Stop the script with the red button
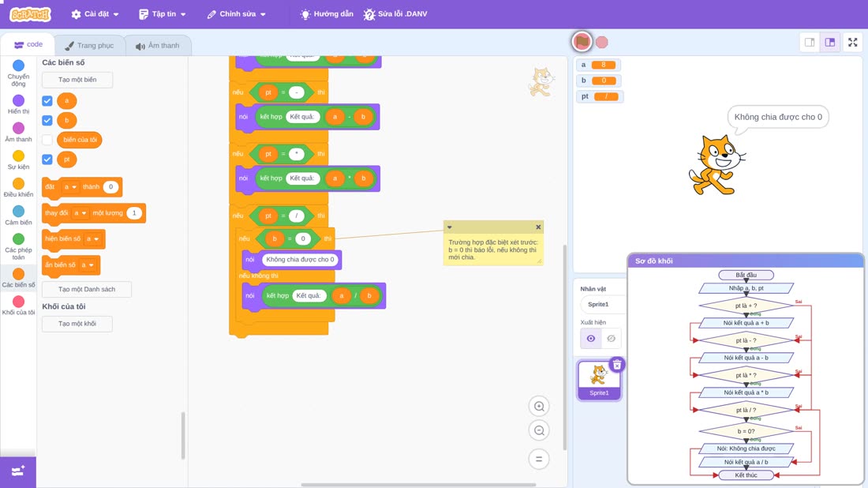 [x=602, y=42]
